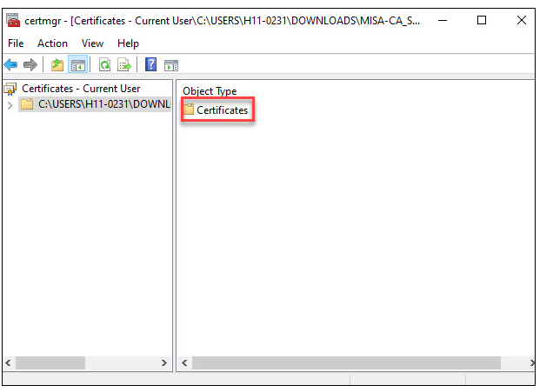Toggle Show/Hide Console Tree icon
Viewport: 553px width, 392px height.
pos(77,65)
